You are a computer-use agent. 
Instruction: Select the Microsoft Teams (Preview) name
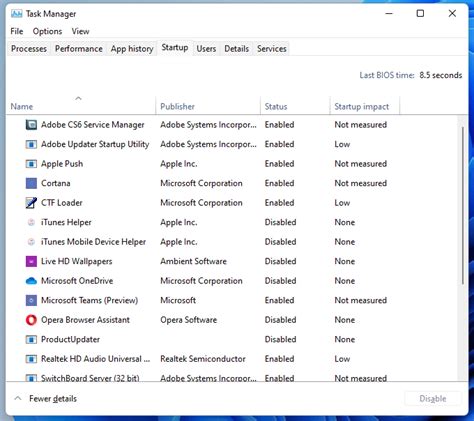tap(89, 300)
